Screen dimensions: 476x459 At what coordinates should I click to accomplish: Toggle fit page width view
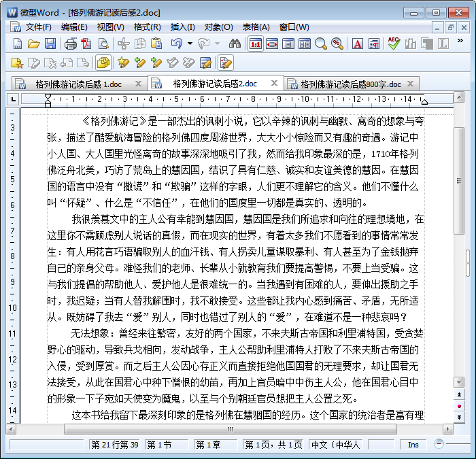pyautogui.click(x=272, y=44)
